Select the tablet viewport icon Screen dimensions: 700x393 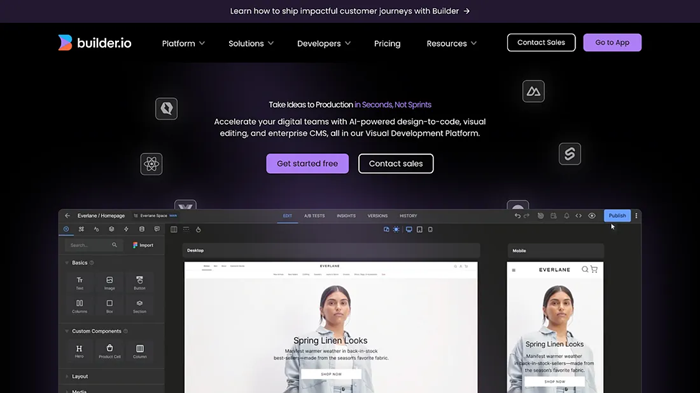click(x=420, y=230)
